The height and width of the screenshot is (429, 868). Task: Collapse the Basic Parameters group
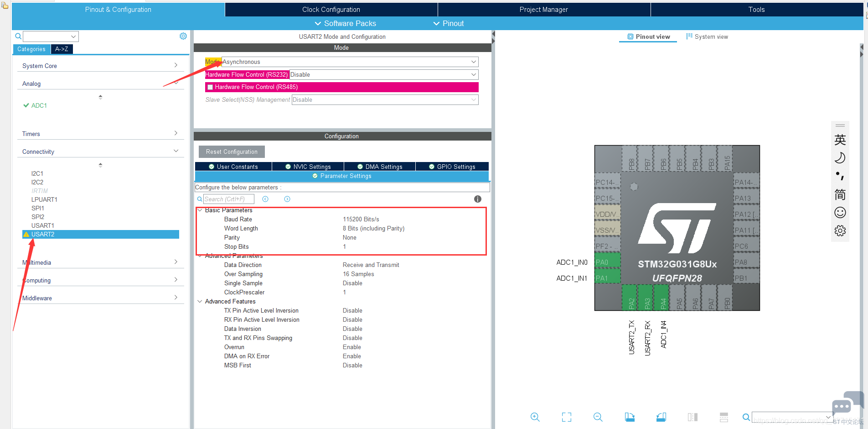tap(200, 210)
